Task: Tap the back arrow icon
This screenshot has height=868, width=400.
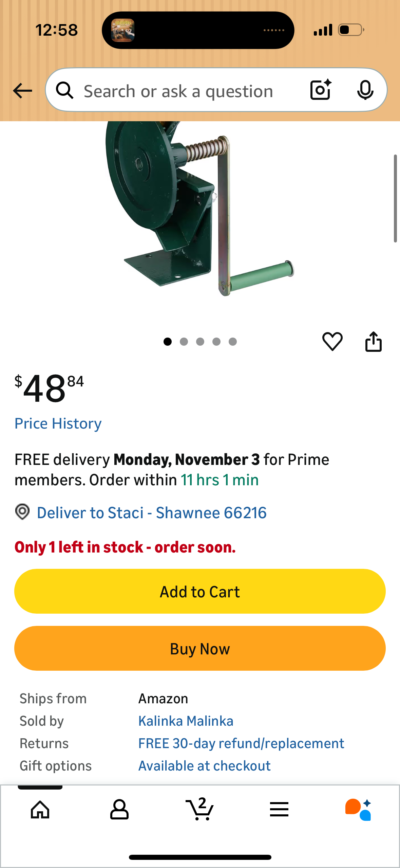Action: (22, 91)
